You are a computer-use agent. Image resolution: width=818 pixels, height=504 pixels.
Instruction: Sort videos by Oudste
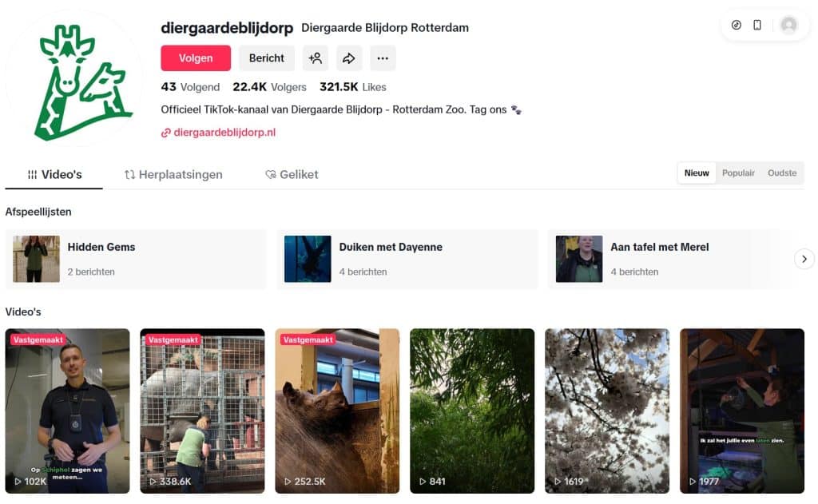tap(782, 173)
